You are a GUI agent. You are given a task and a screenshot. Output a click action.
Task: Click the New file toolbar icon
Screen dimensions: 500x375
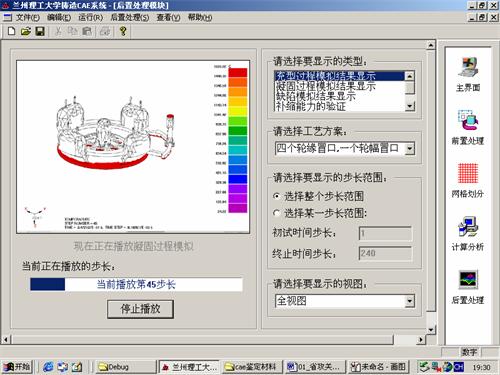click(12, 31)
